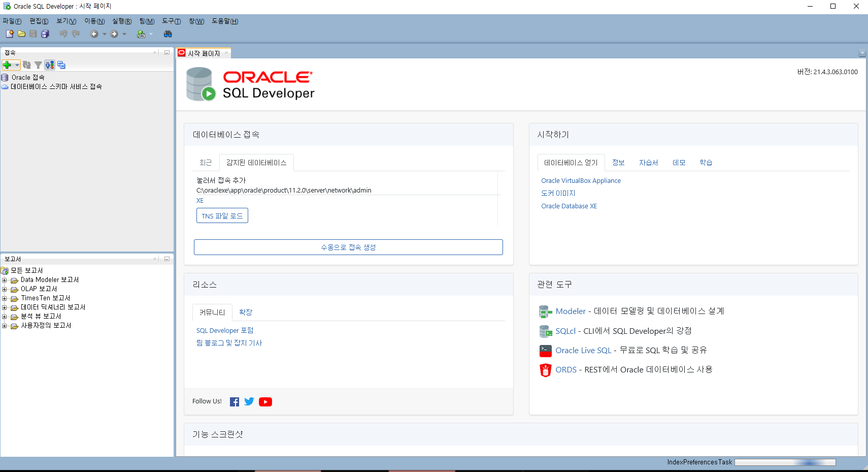Image resolution: width=868 pixels, height=472 pixels.
Task: Minimize the reports (보고서) panel
Action: 167,259
